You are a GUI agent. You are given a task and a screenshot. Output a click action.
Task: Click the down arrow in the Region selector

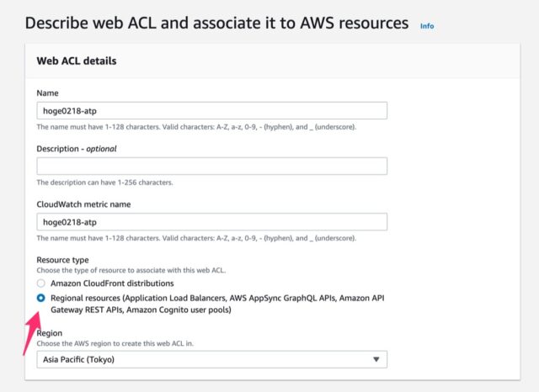point(376,359)
